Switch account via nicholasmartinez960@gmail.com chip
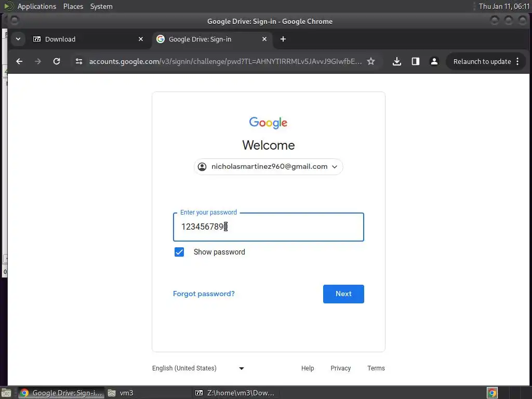 [269, 167]
